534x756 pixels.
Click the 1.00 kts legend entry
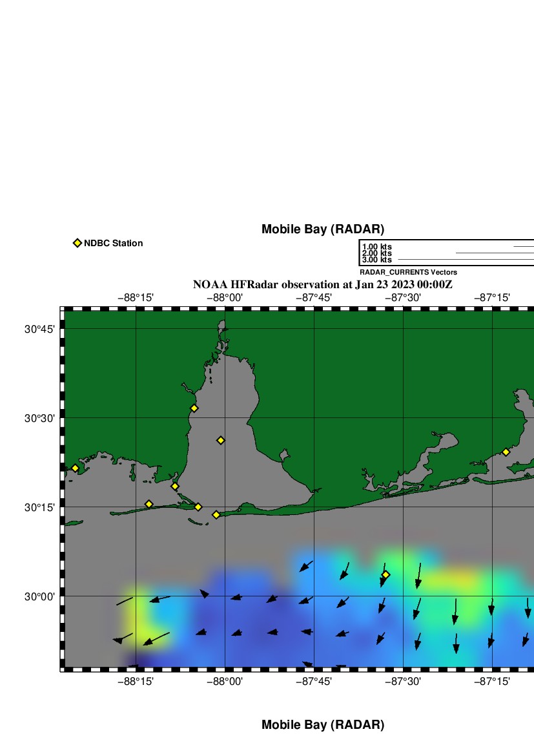(377, 247)
